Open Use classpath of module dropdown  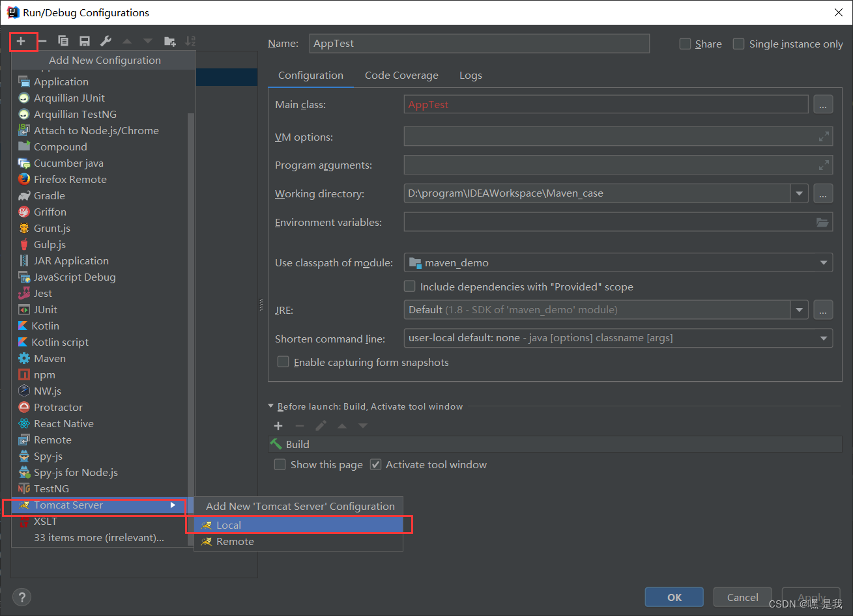point(824,262)
